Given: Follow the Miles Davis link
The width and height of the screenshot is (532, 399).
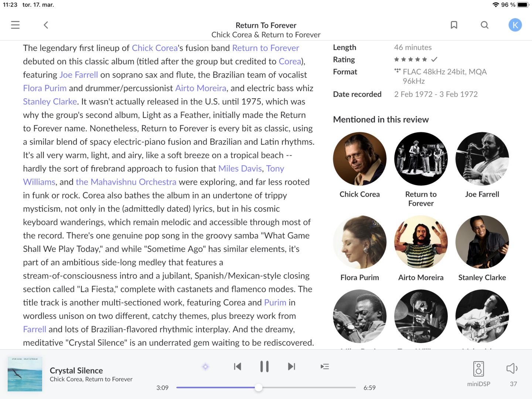Looking at the screenshot, I should tap(240, 168).
